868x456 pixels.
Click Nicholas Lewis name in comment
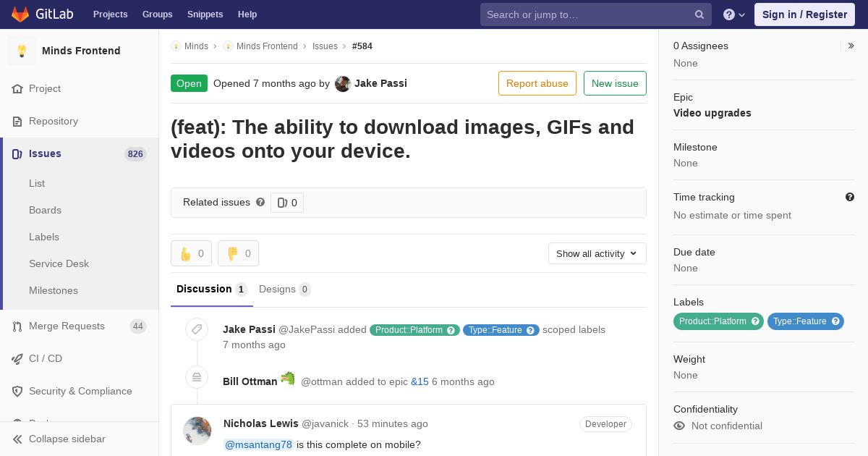pos(261,423)
